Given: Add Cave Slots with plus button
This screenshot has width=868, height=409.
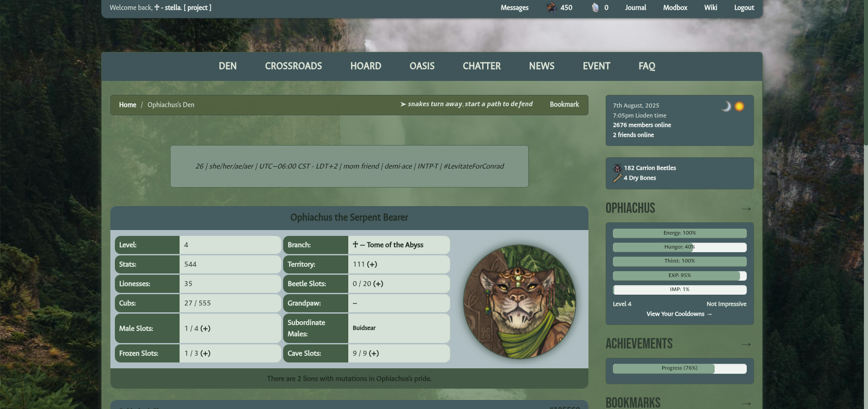Looking at the screenshot, I should 374,353.
